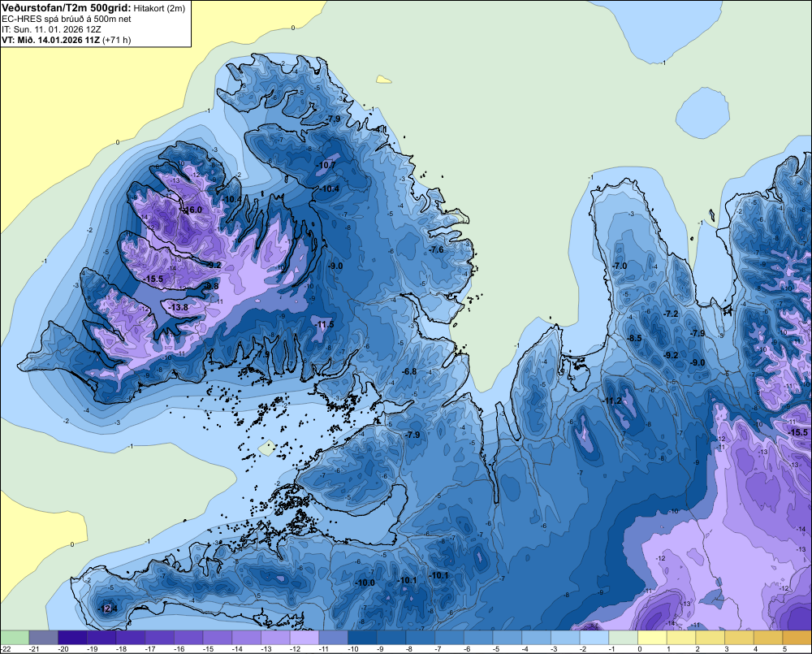The image size is (812, 654).
Task: Pick the legend swatch between -20 and -19
Action: 72,638
